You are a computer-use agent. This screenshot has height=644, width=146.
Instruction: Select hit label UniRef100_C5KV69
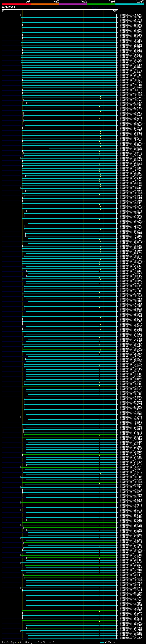[x=131, y=115]
